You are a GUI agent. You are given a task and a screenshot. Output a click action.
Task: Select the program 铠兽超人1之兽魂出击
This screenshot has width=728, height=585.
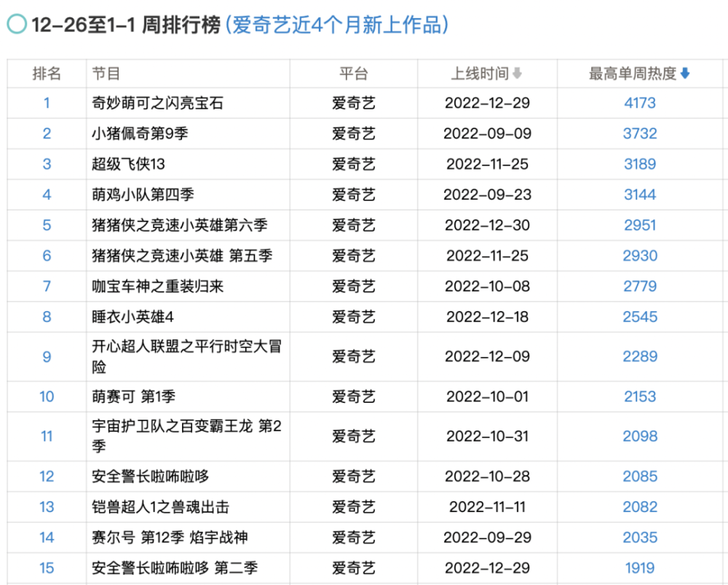(160, 507)
